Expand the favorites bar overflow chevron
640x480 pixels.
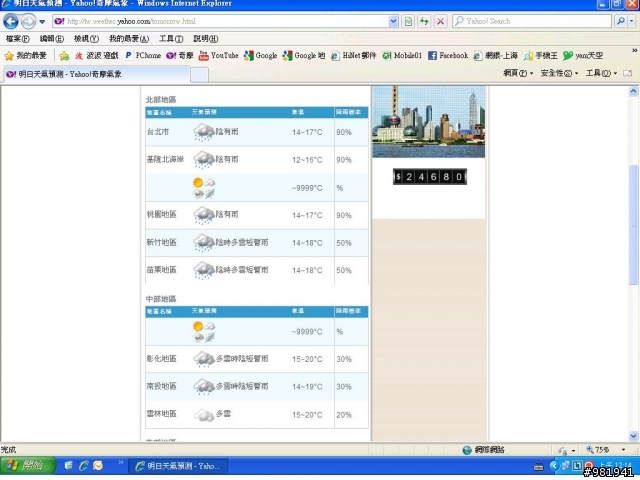pyautogui.click(x=634, y=51)
